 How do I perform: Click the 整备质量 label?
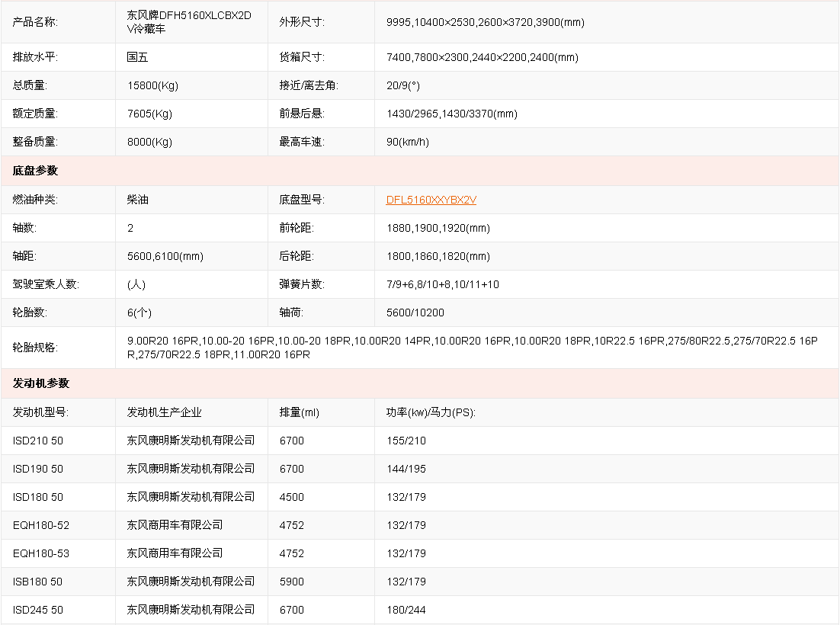tap(35, 142)
